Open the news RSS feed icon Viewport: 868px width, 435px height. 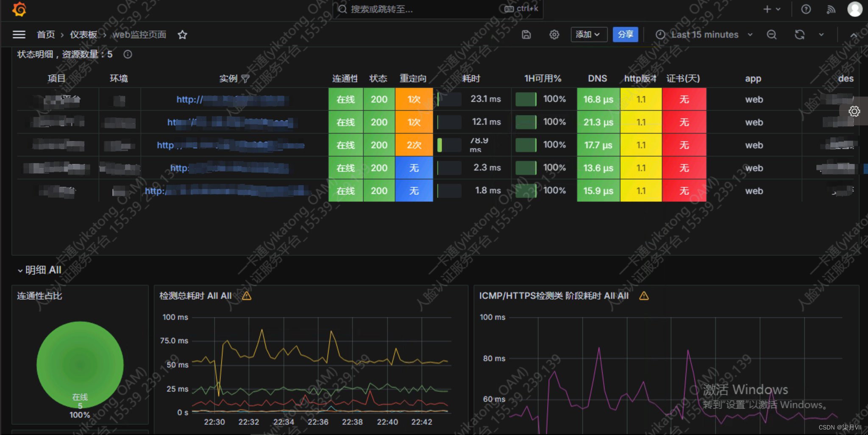pos(831,9)
